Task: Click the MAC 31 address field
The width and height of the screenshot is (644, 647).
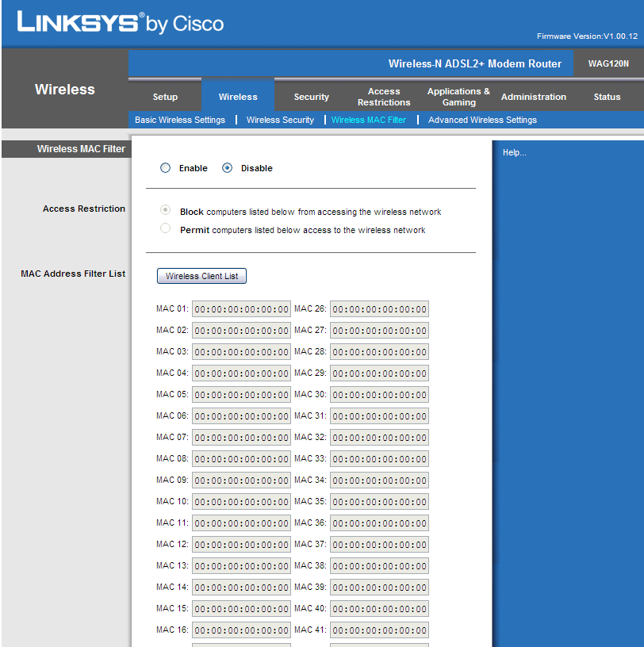Action: (379, 416)
